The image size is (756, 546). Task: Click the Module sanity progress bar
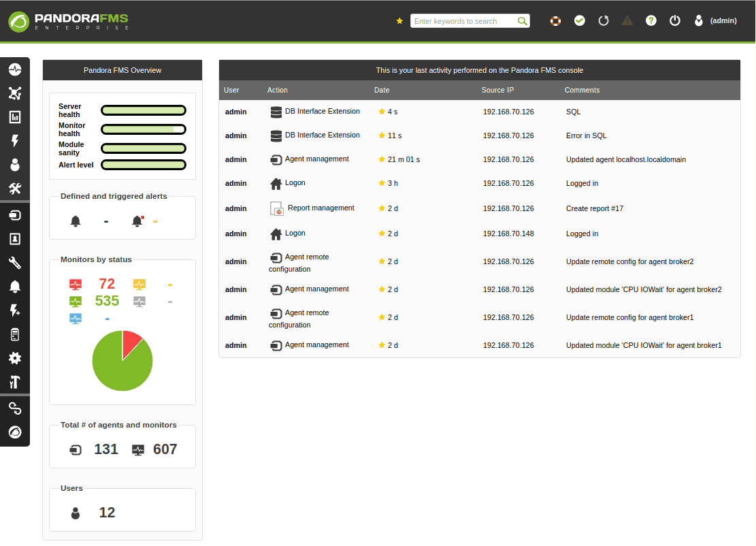(144, 148)
